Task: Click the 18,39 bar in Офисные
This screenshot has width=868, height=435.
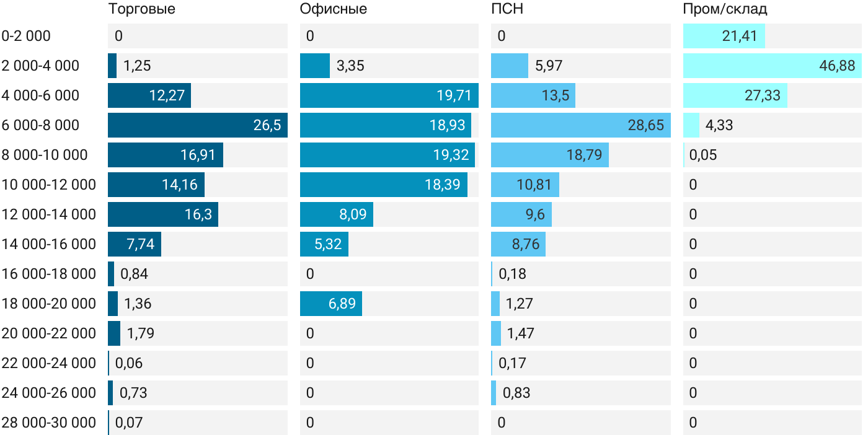Action: coord(383,185)
